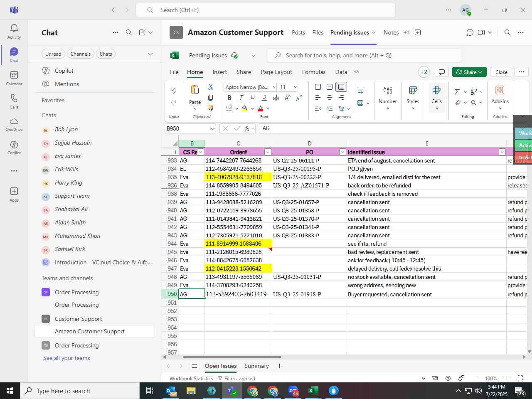Viewport: 532px width, 399px height.
Task: Switch to the Insert ribbon tab
Action: tap(220, 72)
